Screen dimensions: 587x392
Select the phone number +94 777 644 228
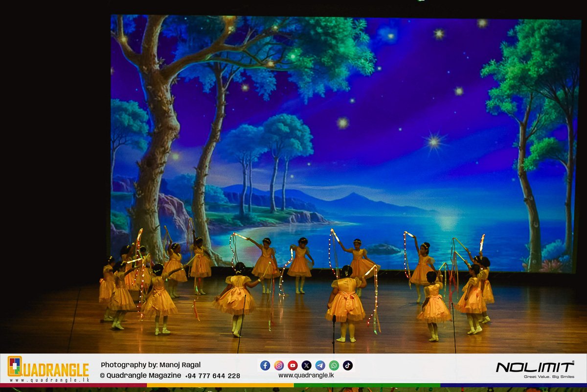(213, 375)
